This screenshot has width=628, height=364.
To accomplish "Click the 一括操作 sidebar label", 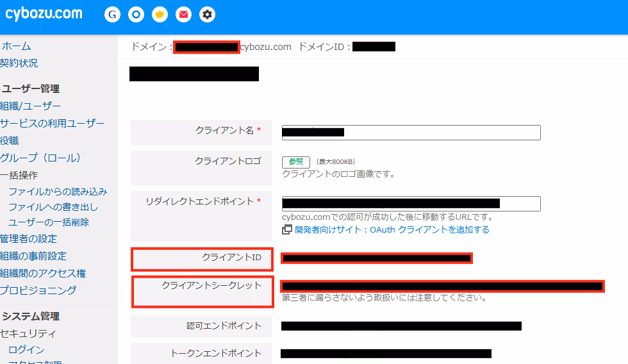I will [19, 175].
